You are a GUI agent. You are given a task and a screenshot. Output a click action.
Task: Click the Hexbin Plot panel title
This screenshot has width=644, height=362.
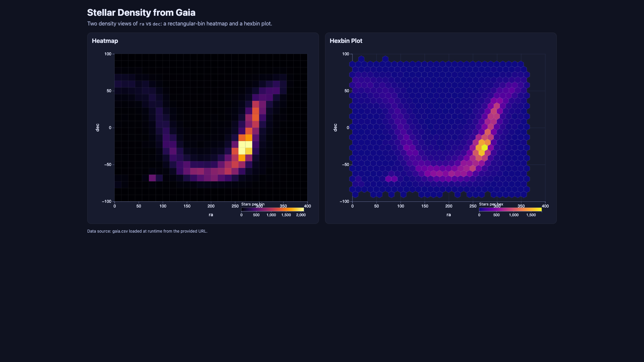pos(346,41)
